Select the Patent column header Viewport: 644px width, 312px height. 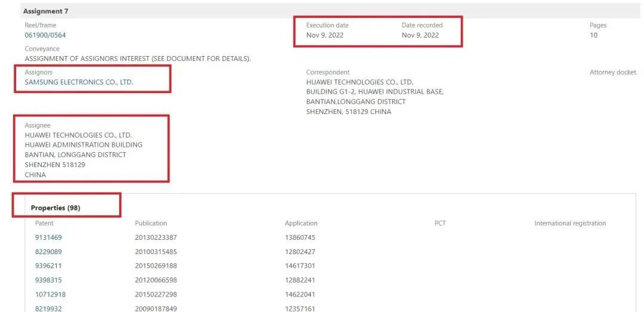44,224
